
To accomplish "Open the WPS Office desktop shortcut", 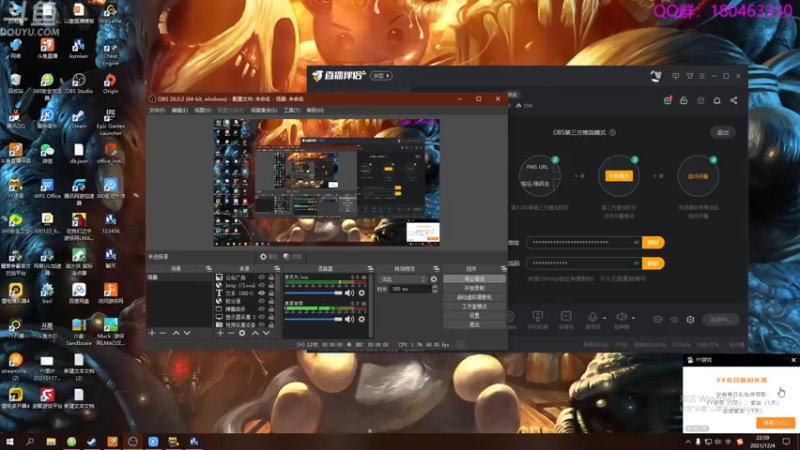I will tap(47, 189).
